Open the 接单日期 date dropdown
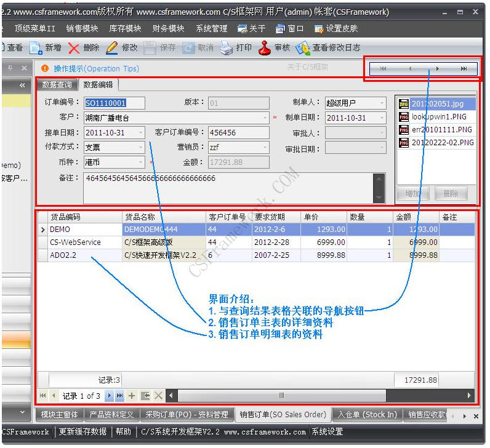 tap(140, 133)
